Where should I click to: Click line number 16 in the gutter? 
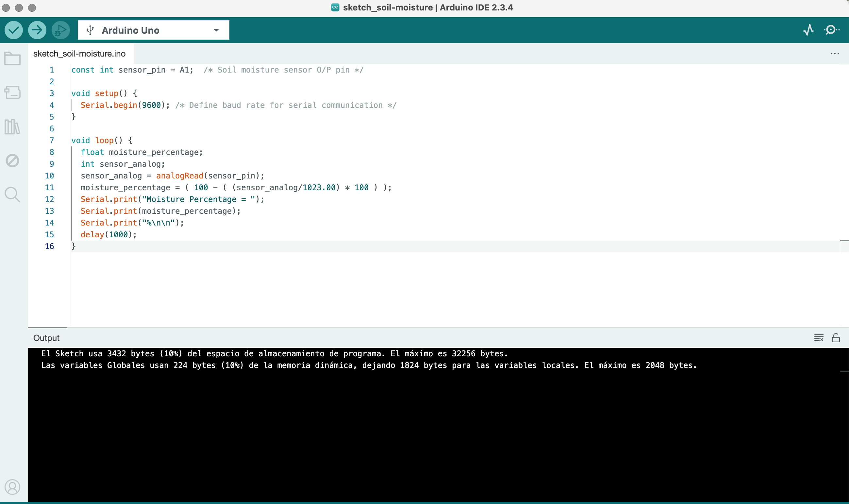point(50,246)
